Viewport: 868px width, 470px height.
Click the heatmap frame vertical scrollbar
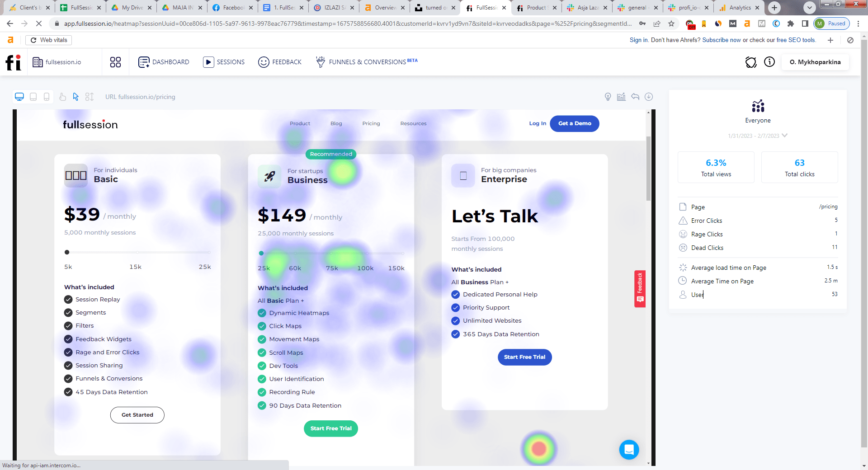[648, 168]
